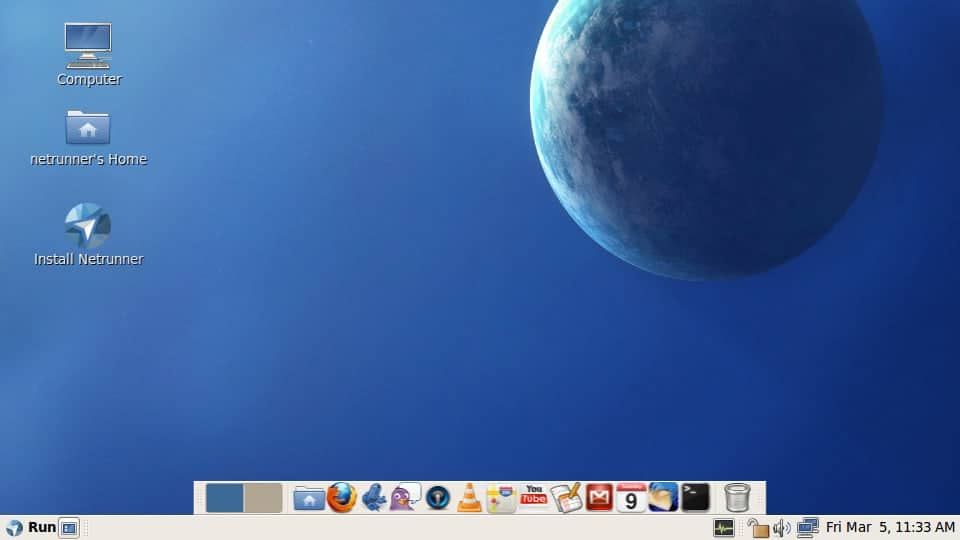The height and width of the screenshot is (540, 960).
Task: Click the unlocked padlock tray icon
Action: click(x=758, y=528)
